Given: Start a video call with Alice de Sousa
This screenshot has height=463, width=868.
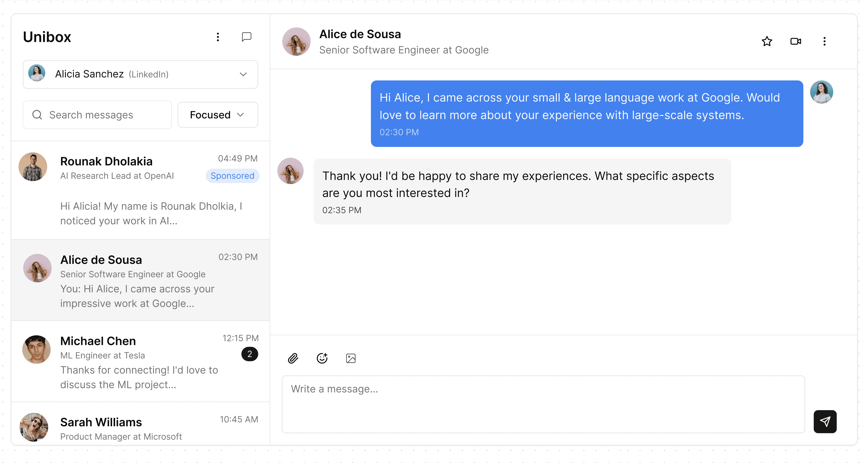Looking at the screenshot, I should tap(796, 41).
